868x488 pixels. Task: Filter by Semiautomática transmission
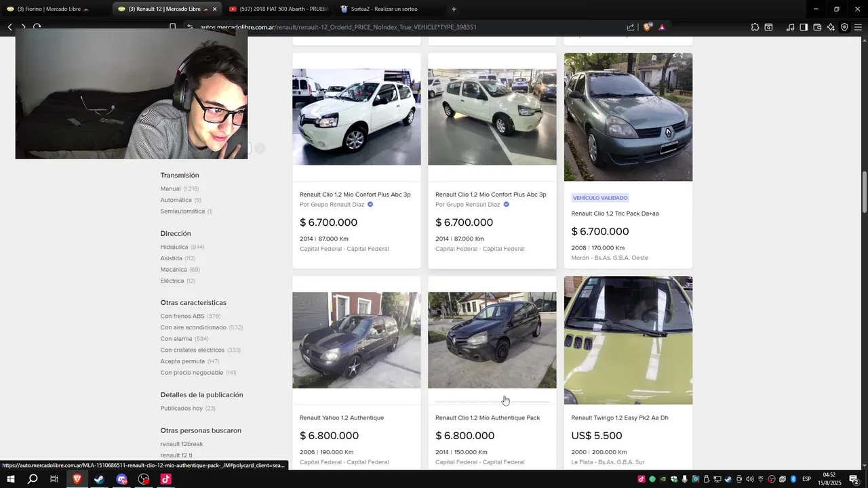pos(182,211)
